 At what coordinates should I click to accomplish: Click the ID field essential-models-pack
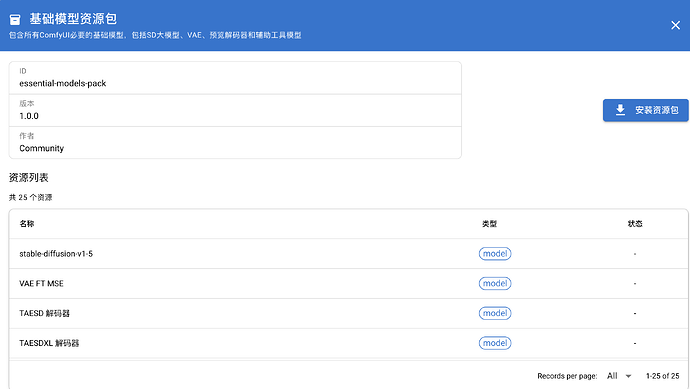click(235, 78)
